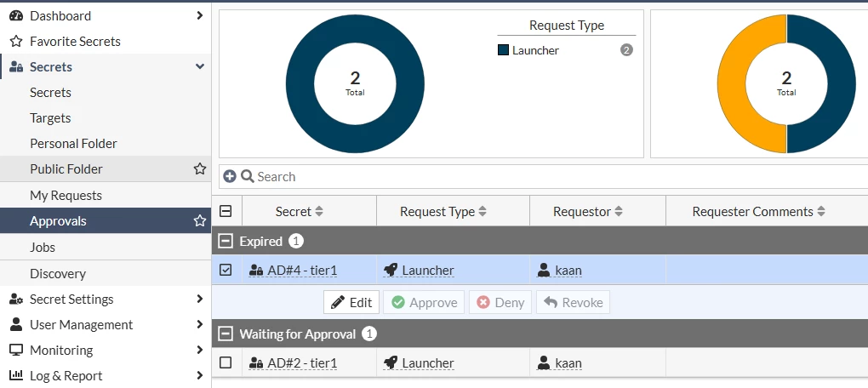
Task: Click the orange half of right donut chart
Action: click(x=732, y=83)
